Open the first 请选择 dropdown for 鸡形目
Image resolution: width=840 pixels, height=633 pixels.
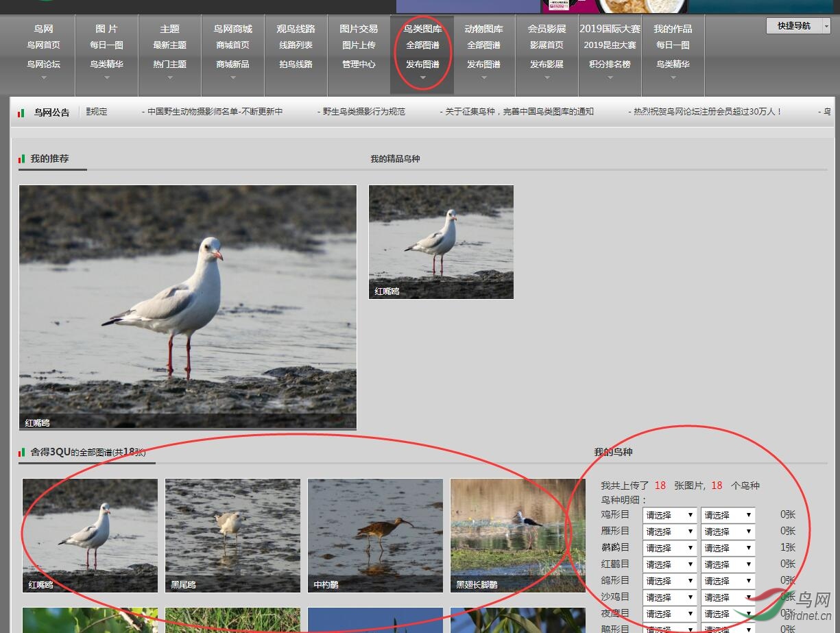669,515
